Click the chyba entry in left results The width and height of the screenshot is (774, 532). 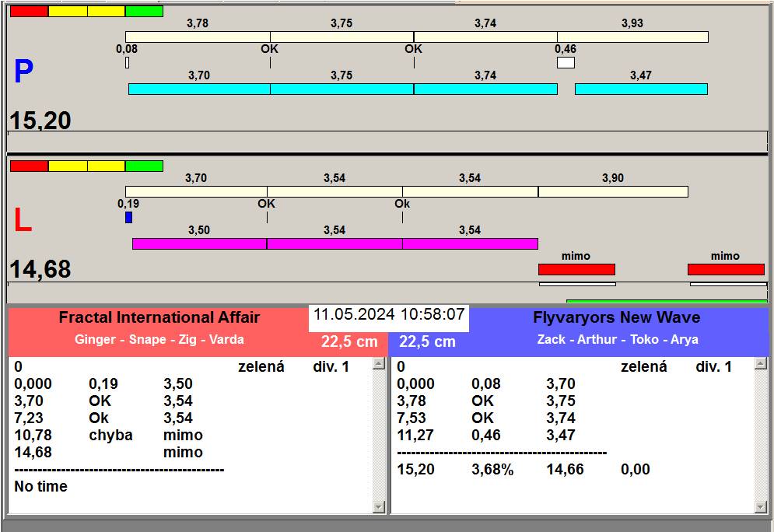pyautogui.click(x=110, y=435)
